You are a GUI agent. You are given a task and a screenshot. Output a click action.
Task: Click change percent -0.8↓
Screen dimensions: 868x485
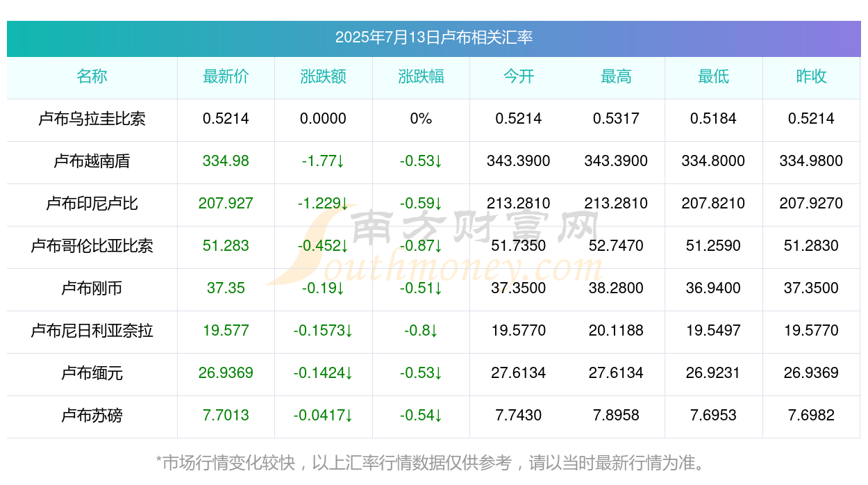[421, 331]
